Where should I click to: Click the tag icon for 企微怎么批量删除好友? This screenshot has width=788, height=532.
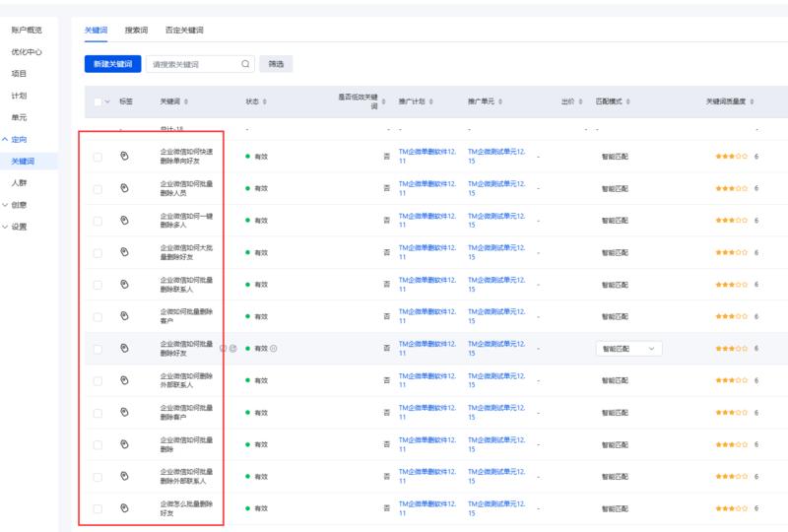[x=124, y=508]
